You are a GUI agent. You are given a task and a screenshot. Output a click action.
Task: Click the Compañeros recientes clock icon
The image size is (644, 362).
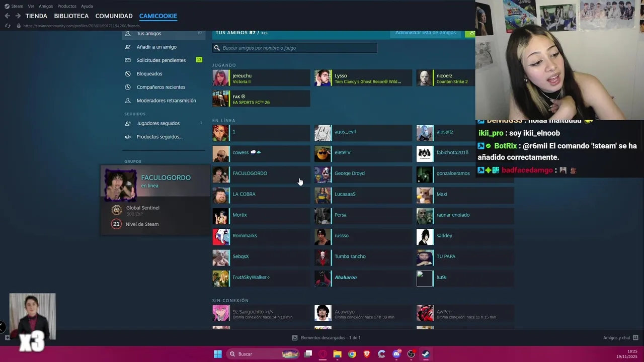click(x=127, y=87)
